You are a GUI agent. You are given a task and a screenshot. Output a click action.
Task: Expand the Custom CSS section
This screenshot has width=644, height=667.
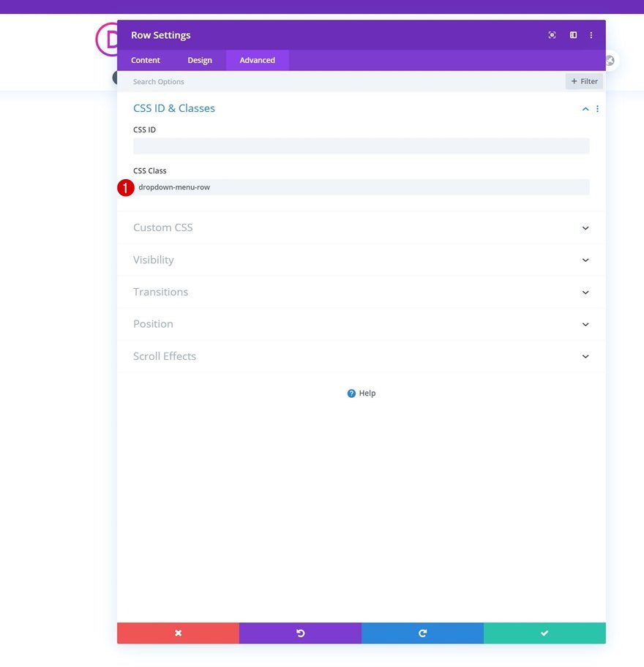click(585, 227)
